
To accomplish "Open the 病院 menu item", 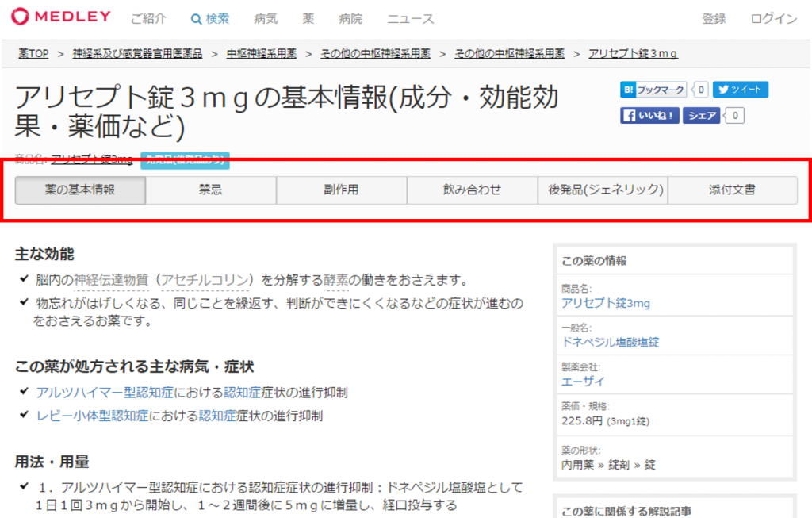I will pyautogui.click(x=350, y=19).
